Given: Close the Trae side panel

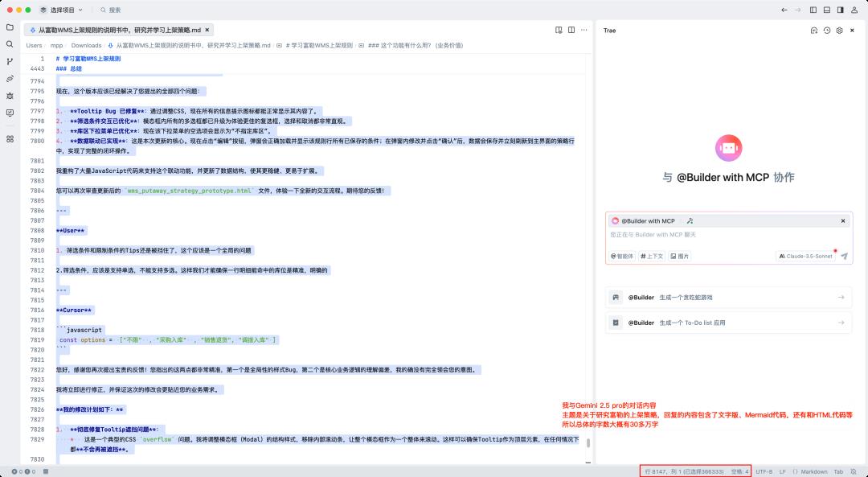Looking at the screenshot, I should 853,31.
